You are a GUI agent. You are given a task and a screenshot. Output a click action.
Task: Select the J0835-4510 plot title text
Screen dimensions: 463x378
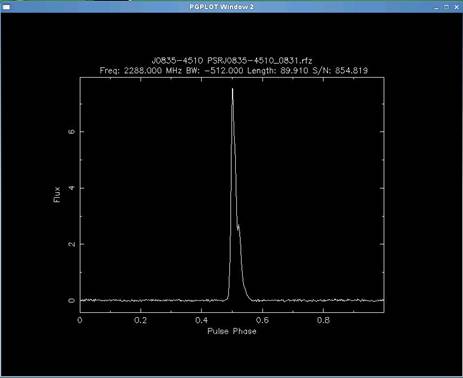(177, 61)
